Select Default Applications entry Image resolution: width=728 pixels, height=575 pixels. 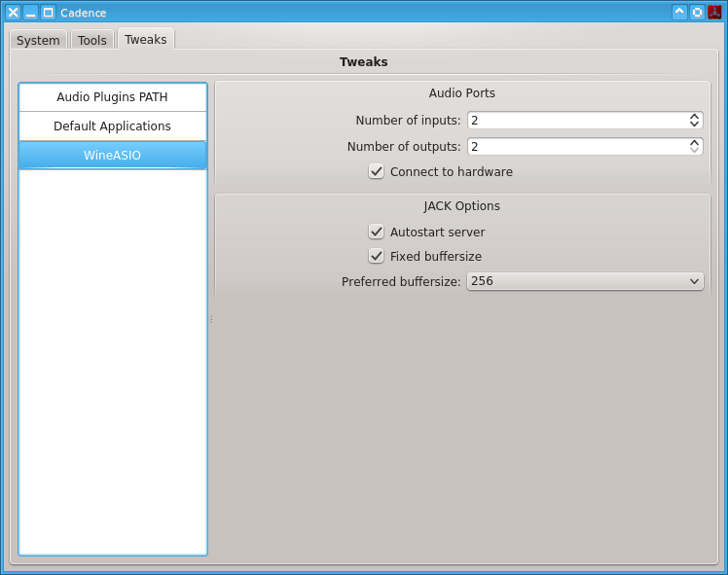(112, 126)
